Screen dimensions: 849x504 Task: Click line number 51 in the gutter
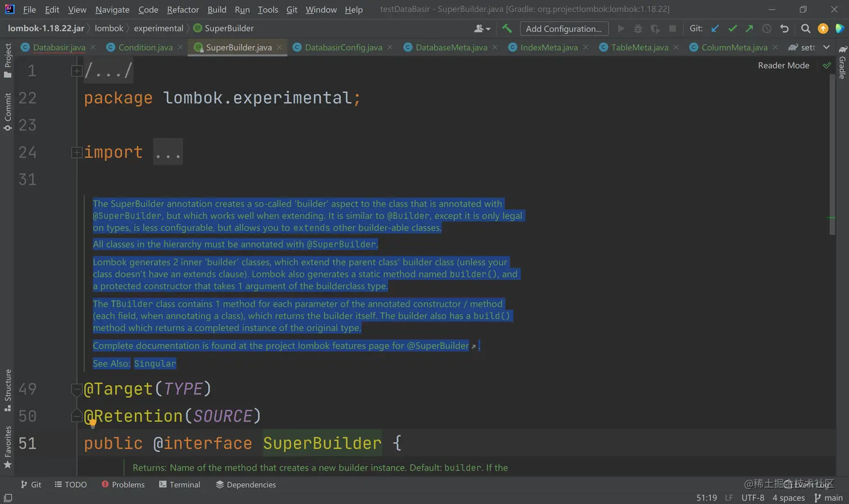(x=28, y=443)
